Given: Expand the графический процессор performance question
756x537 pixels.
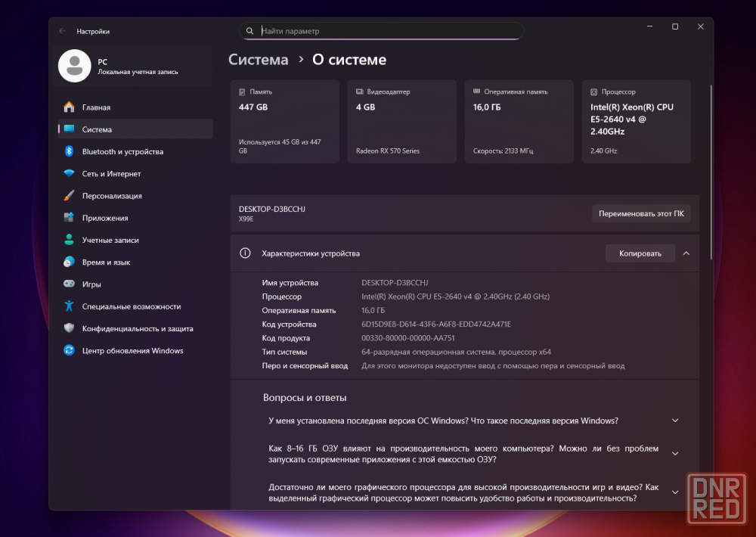Looking at the screenshot, I should (x=675, y=492).
